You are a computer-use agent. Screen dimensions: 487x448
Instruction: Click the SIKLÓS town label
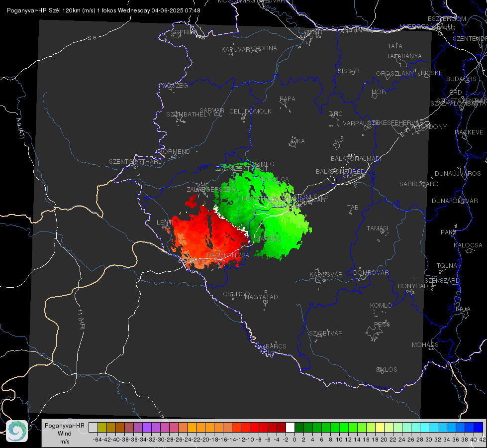pos(387,370)
